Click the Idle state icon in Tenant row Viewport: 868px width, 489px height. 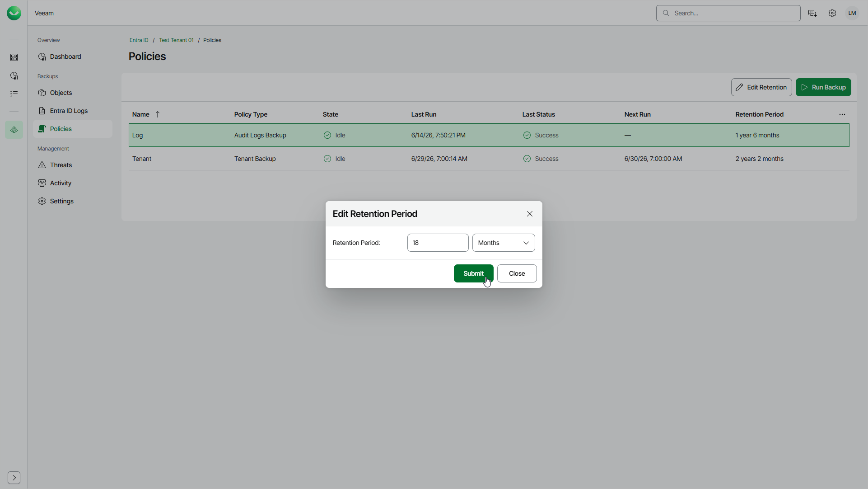point(327,159)
